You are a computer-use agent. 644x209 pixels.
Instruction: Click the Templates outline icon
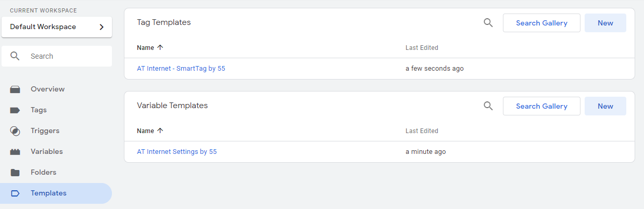15,193
